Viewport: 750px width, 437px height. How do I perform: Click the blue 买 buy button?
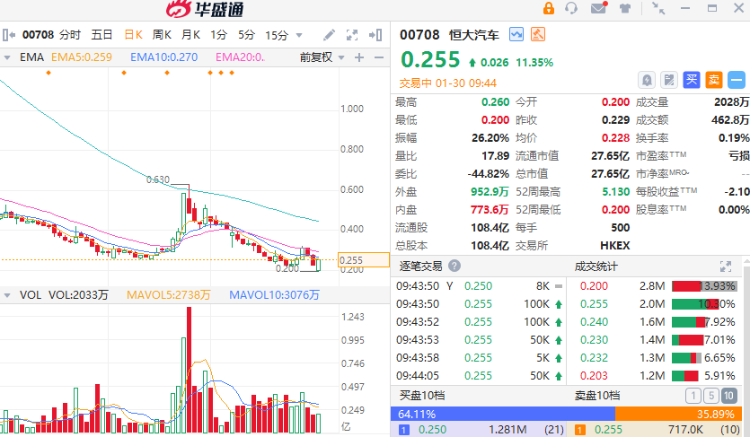(x=691, y=80)
